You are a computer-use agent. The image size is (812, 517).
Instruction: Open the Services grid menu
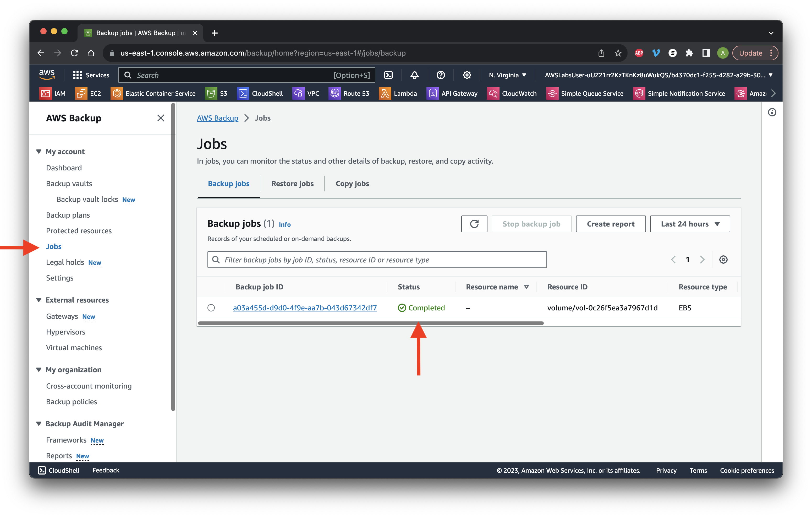pyautogui.click(x=91, y=75)
